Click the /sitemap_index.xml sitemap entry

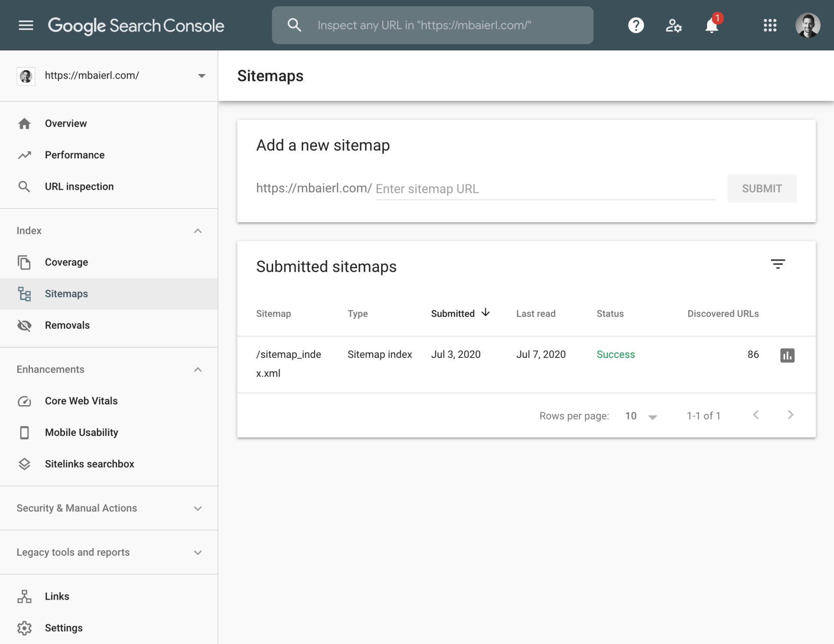288,364
